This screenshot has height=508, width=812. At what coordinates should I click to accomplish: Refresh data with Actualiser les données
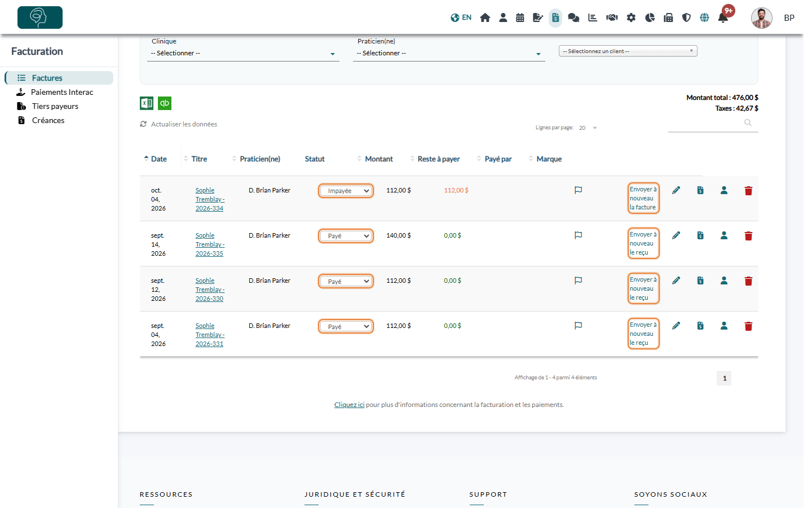(x=179, y=124)
